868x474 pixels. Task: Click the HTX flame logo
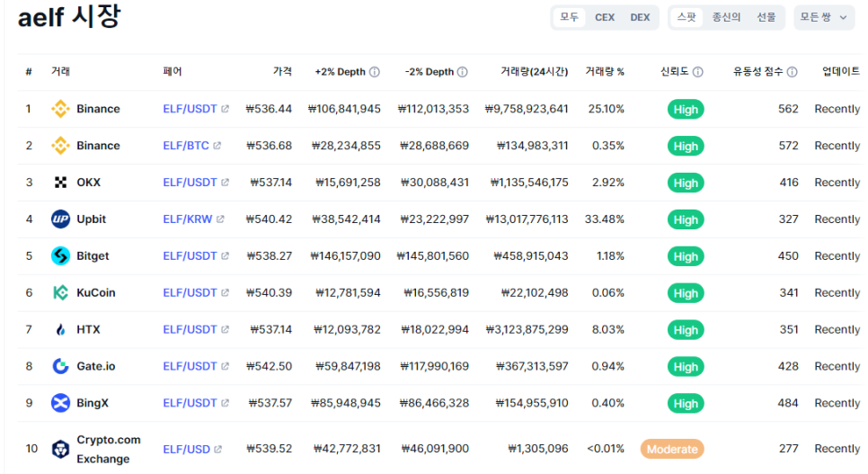[x=60, y=330]
